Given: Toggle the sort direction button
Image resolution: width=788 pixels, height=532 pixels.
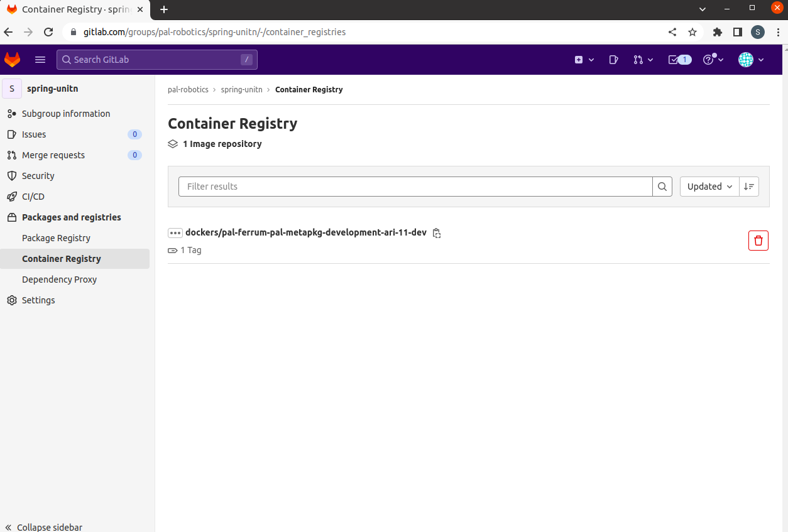Looking at the screenshot, I should click(x=749, y=187).
